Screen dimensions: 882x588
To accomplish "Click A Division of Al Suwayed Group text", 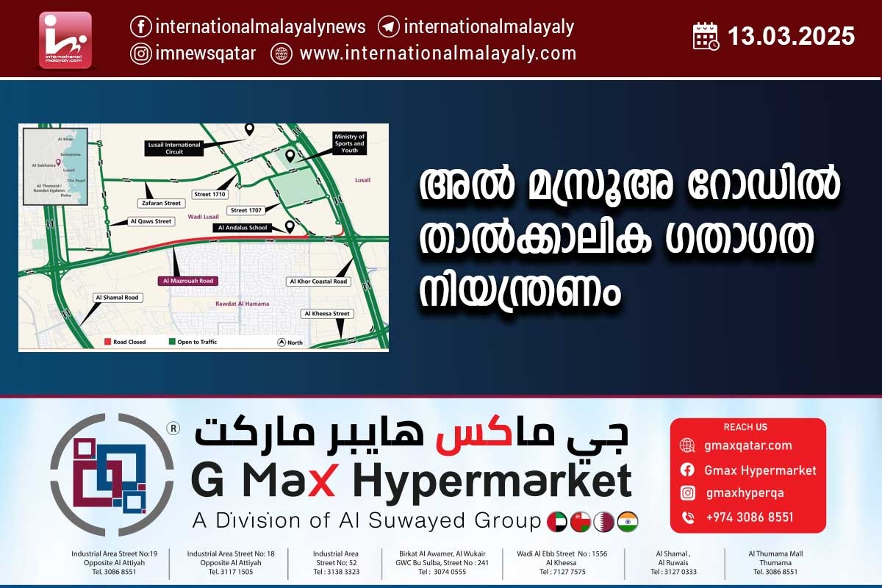I will pos(367,521).
